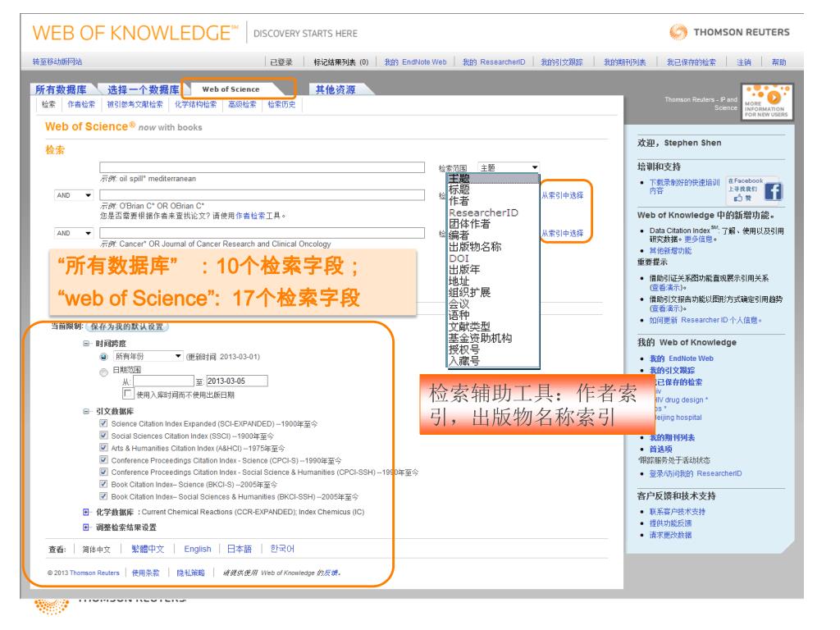Uncheck Science Citation Index Expanded checkbox
840x630 pixels.
point(103,423)
